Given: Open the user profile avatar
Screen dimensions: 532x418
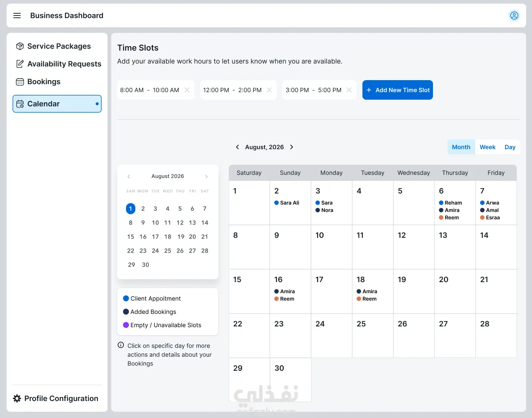Looking at the screenshot, I should [x=514, y=16].
